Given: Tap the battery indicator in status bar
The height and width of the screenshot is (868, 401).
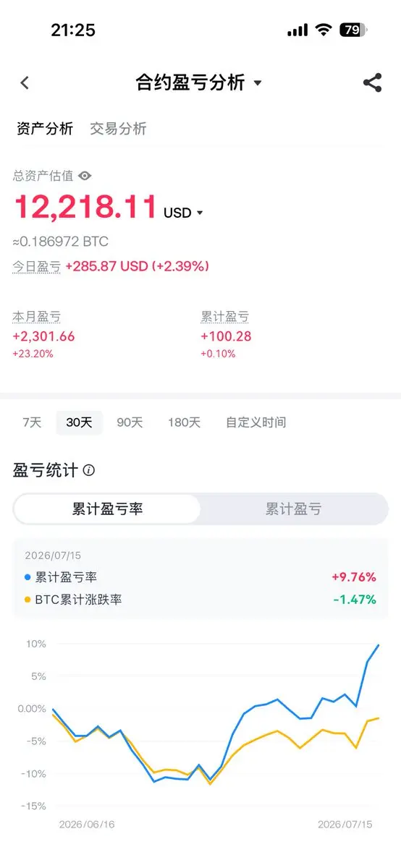Looking at the screenshot, I should pos(353,30).
